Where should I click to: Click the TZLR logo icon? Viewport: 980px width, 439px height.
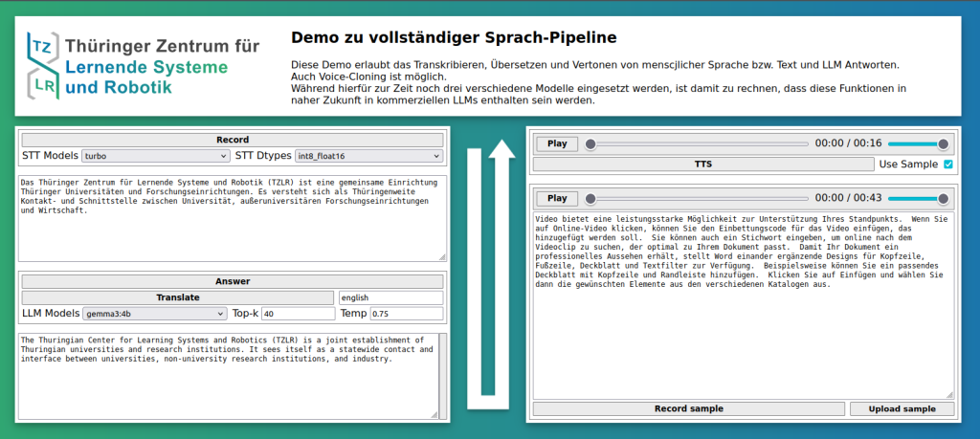point(43,66)
